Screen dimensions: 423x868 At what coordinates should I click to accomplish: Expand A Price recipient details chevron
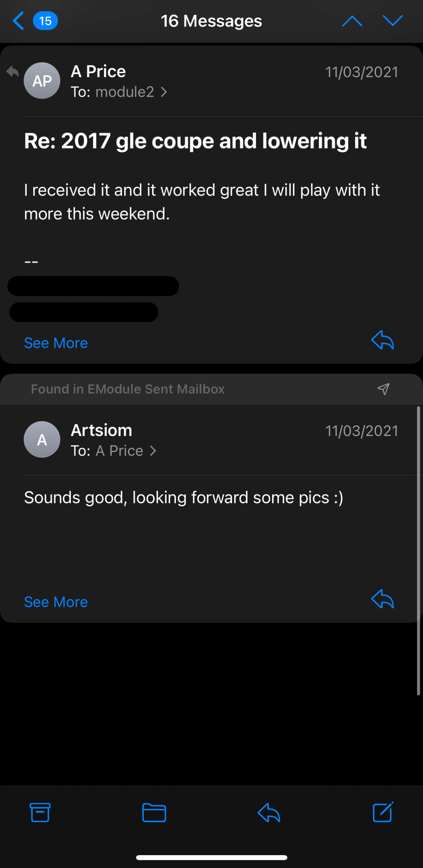click(153, 451)
